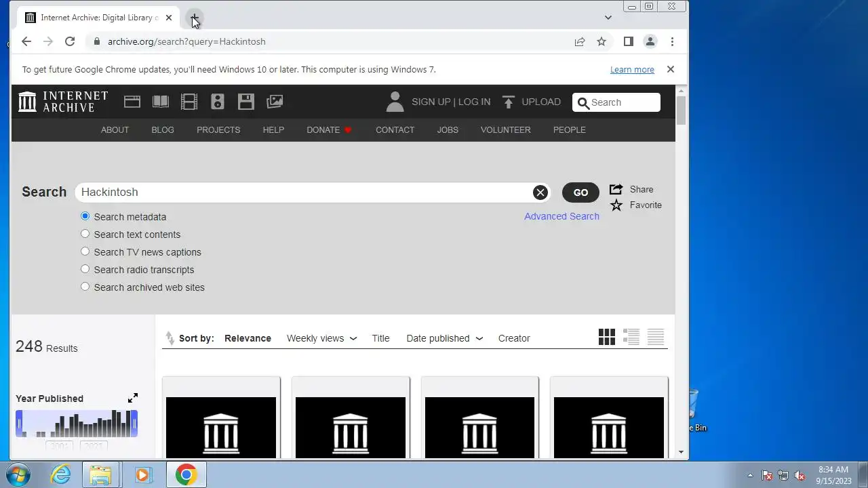This screenshot has height=488, width=868.
Task: Show hidden system tray icons
Action: tap(750, 476)
